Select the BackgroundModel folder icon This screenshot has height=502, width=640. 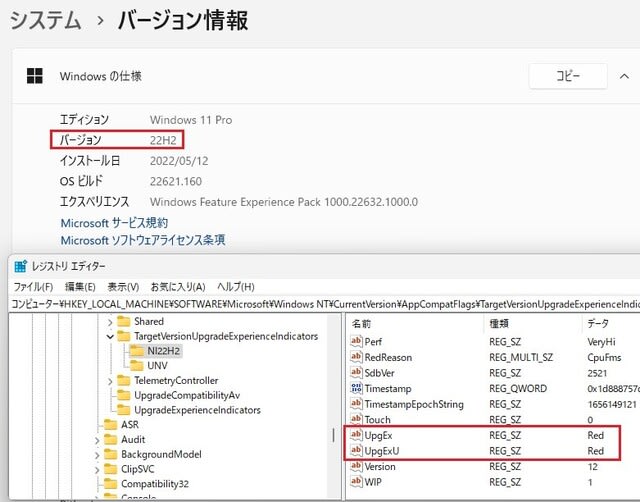pyautogui.click(x=111, y=454)
